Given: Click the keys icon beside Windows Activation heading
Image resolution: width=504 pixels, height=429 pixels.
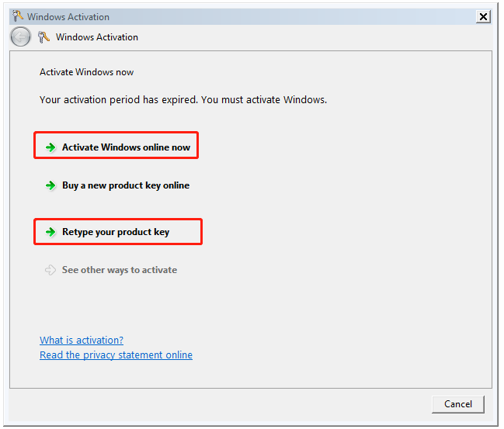Looking at the screenshot, I should (43, 37).
